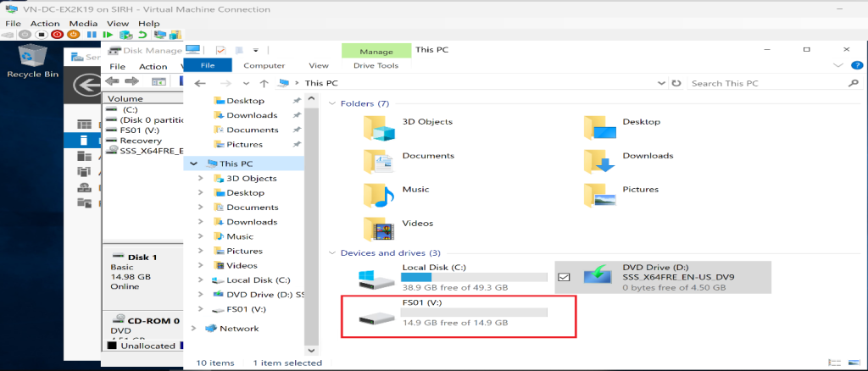Open the blue File ribbon button
The width and height of the screenshot is (868, 371).
click(x=206, y=65)
